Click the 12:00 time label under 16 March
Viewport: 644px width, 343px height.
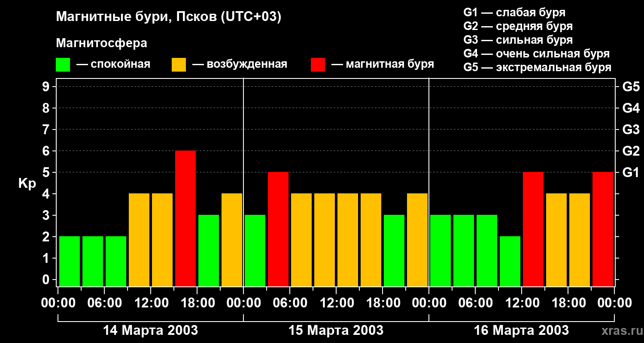pyautogui.click(x=522, y=303)
